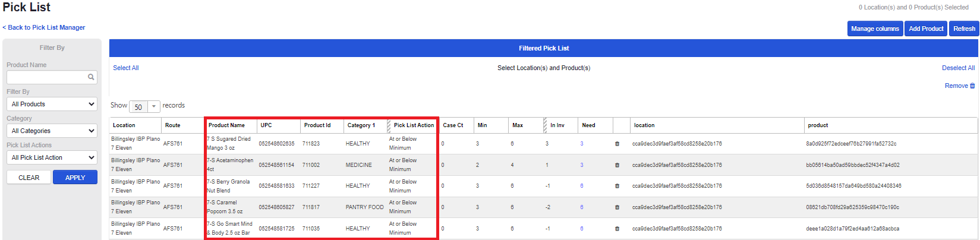Delete the 7-S Go Smart Mind & Body row
Screen dimensions: 980x240
click(617, 229)
